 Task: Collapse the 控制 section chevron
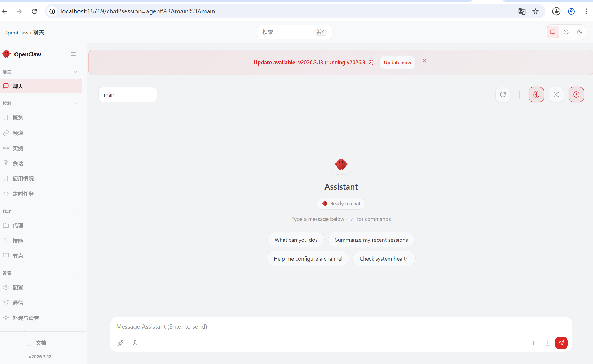tap(76, 104)
